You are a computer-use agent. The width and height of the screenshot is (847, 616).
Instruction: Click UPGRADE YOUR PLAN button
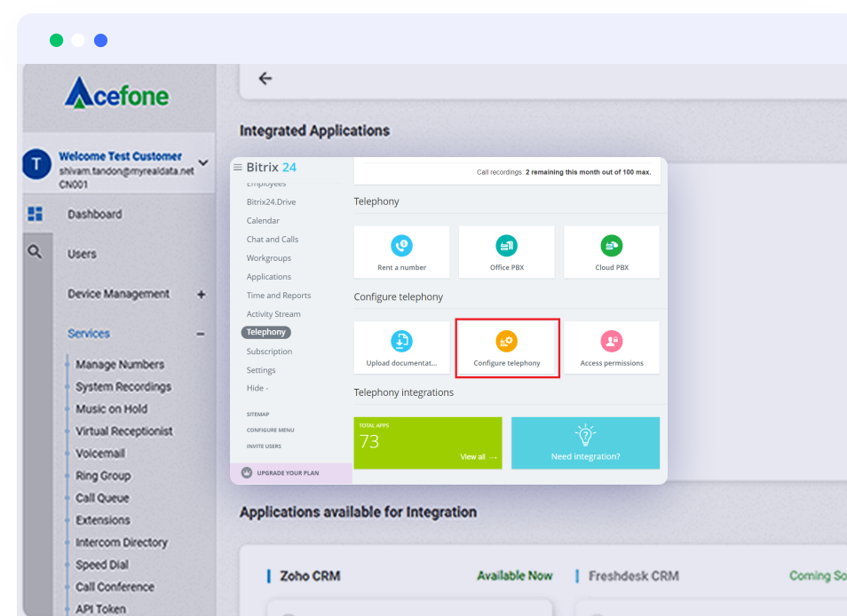click(x=291, y=473)
